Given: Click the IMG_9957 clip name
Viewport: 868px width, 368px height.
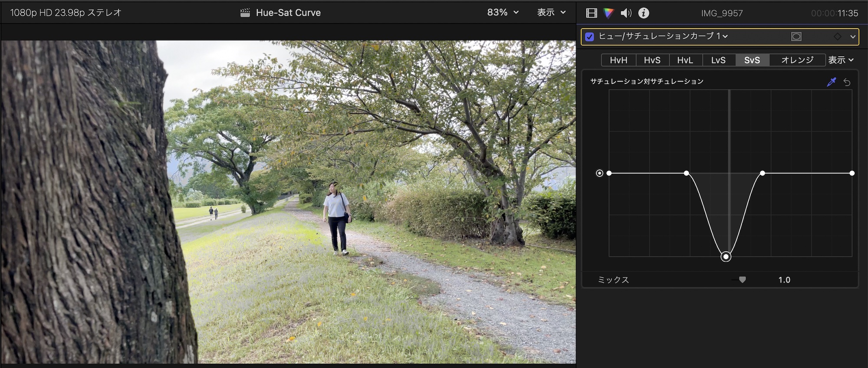Looking at the screenshot, I should pyautogui.click(x=722, y=13).
